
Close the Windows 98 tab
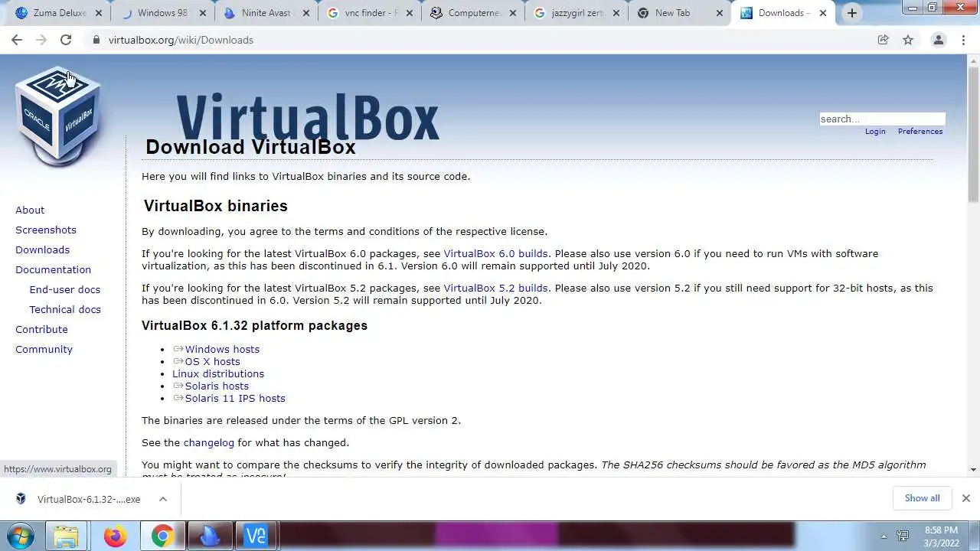(202, 13)
